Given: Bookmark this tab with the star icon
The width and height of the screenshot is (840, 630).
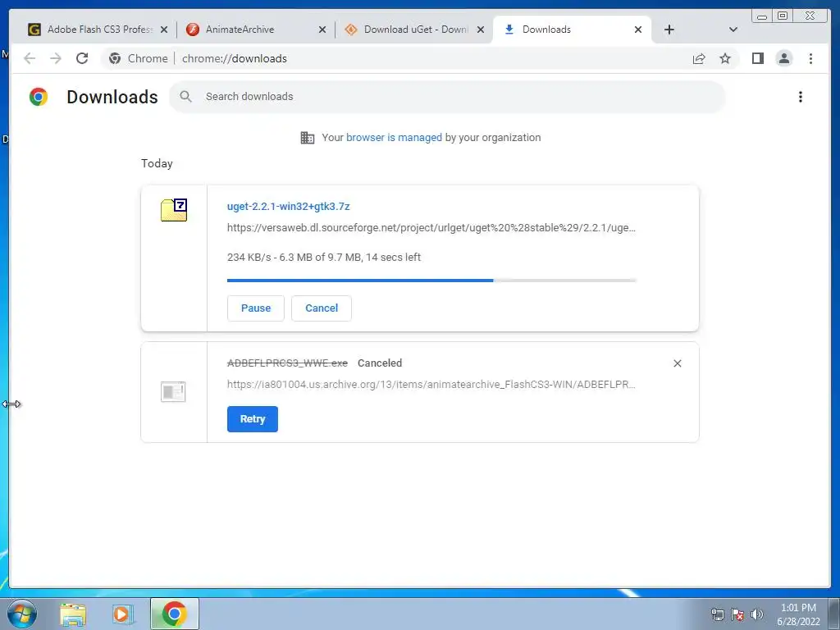Looking at the screenshot, I should [725, 58].
